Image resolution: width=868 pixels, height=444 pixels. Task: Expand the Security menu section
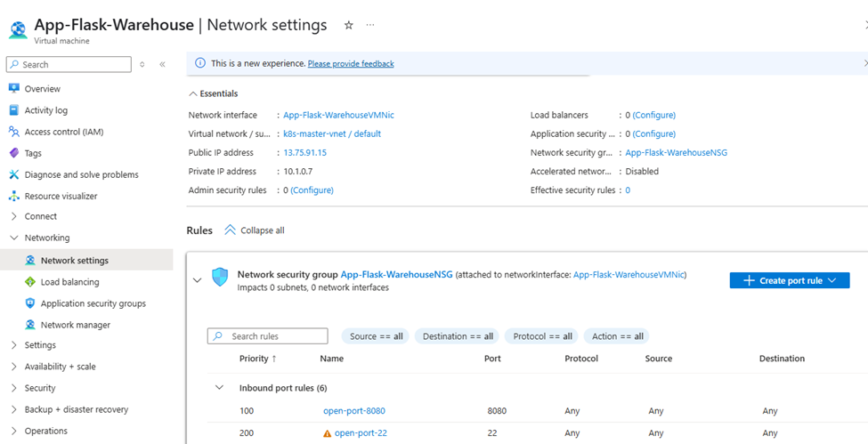[14, 388]
